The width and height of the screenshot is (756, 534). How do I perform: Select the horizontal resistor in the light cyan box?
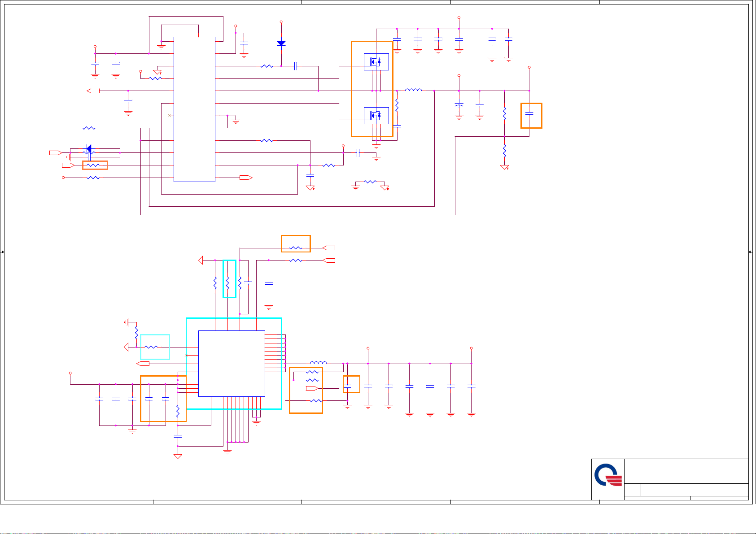pos(151,347)
